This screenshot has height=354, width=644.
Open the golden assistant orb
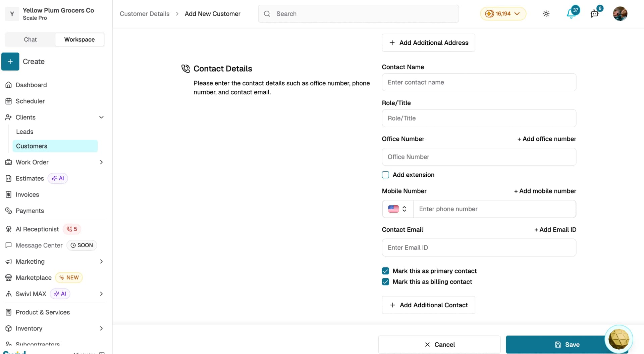coord(619,339)
